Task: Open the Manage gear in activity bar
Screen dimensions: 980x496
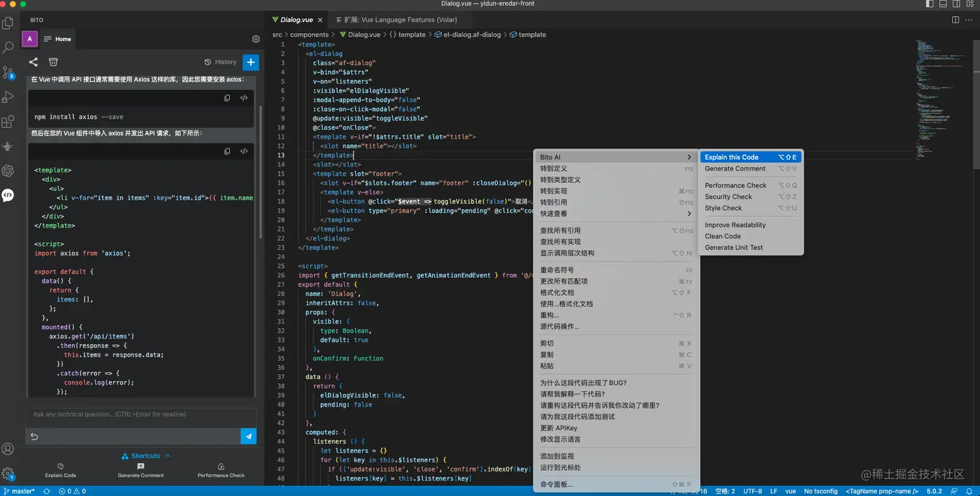Action: coord(8,473)
